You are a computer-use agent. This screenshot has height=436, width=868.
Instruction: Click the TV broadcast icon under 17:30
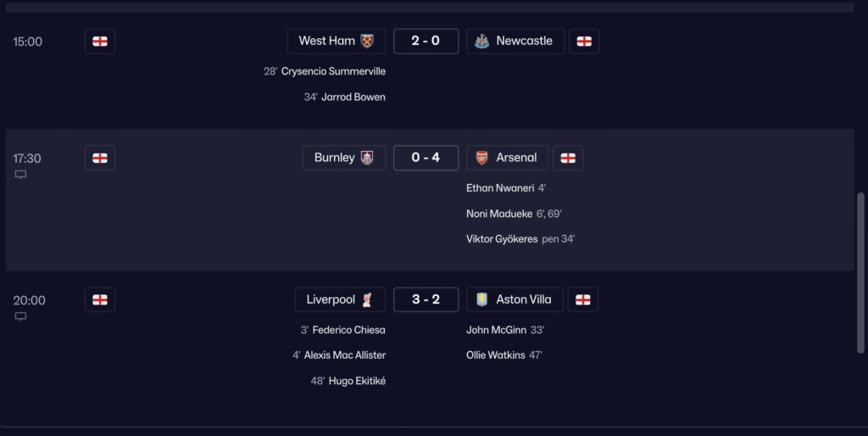coord(20,175)
